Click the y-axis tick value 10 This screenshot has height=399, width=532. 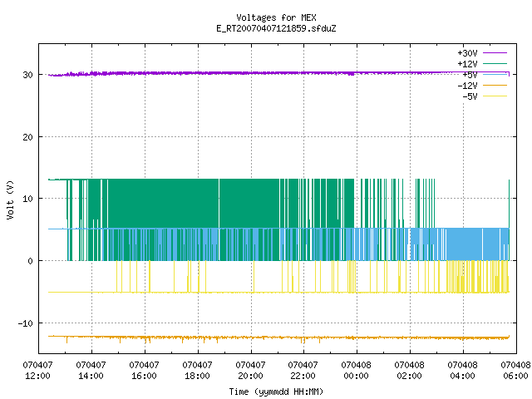[x=27, y=199]
